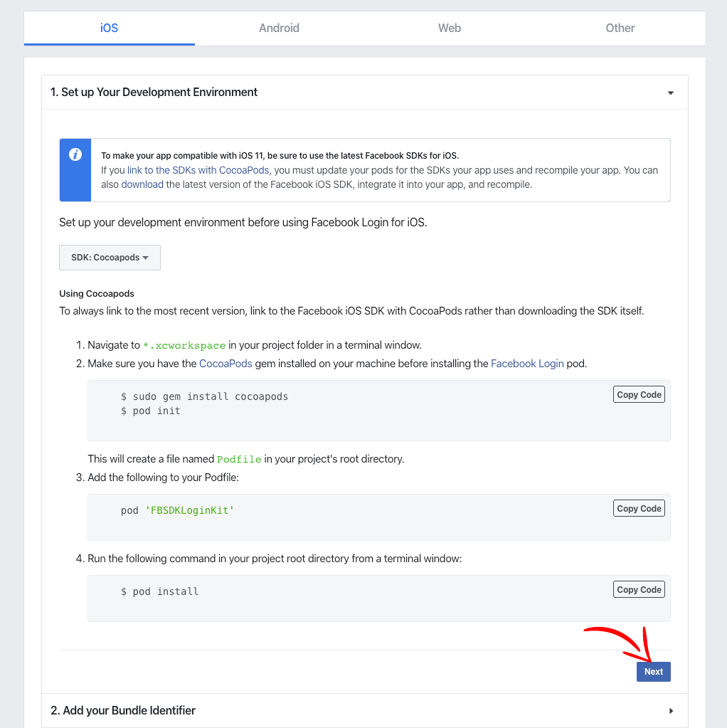This screenshot has height=728, width=727.
Task: Expand Add your Bundle Identifier section
Action: 671,711
